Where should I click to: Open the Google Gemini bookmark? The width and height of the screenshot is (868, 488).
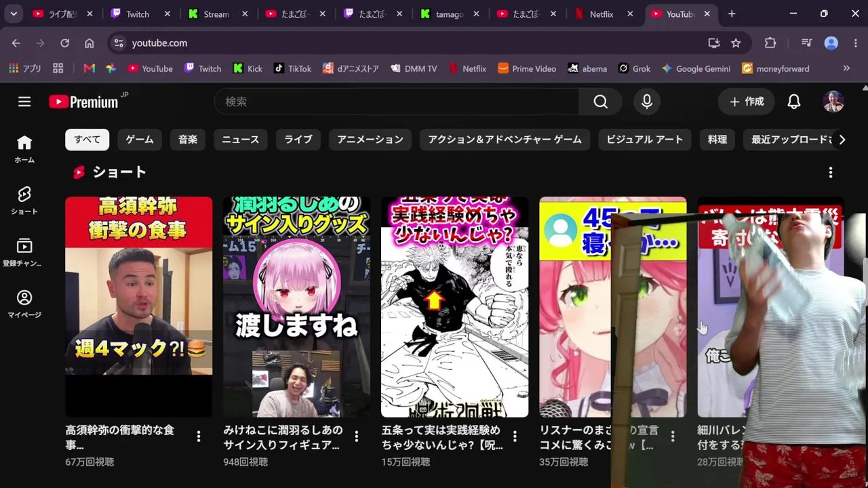696,68
